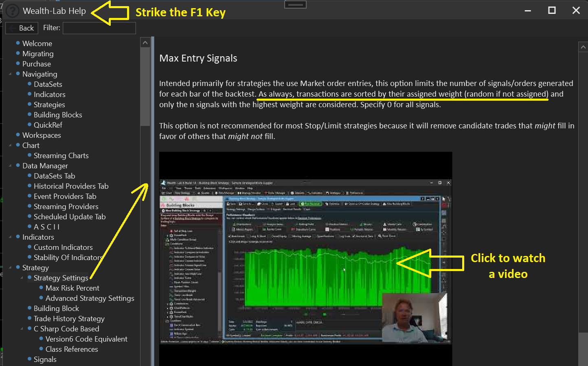The image size is (588, 366).
Task: Open Streaming Charts topic
Action: click(x=61, y=156)
